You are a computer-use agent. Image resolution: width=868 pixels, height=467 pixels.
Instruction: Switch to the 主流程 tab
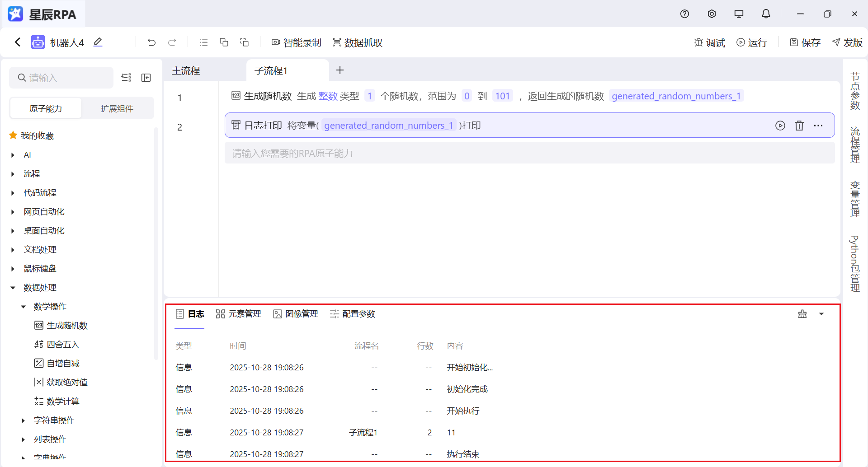coord(186,70)
